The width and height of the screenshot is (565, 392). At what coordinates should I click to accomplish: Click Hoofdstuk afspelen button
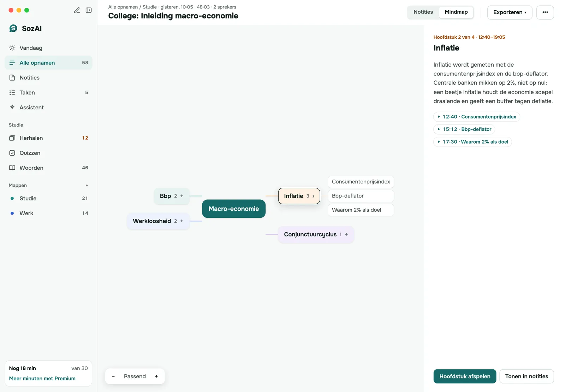pyautogui.click(x=465, y=376)
